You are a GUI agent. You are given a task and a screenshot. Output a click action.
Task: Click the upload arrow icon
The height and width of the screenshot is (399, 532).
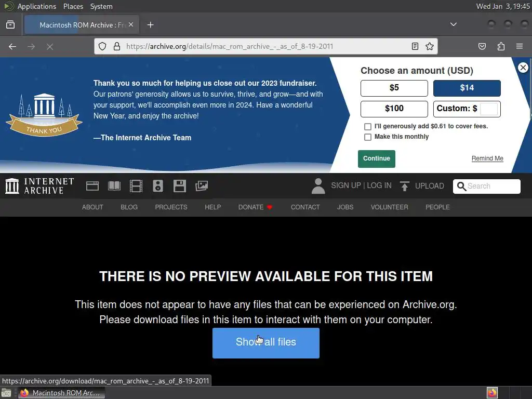404,186
